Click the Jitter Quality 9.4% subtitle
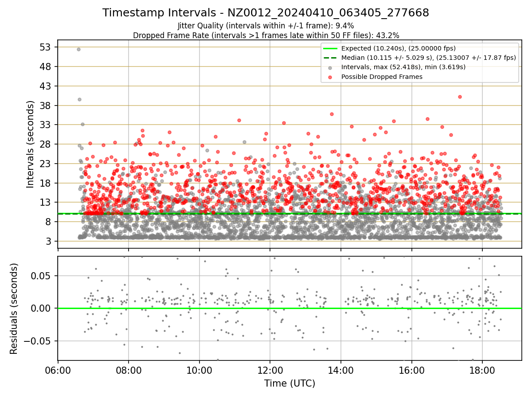The image size is (532, 399). (x=266, y=26)
